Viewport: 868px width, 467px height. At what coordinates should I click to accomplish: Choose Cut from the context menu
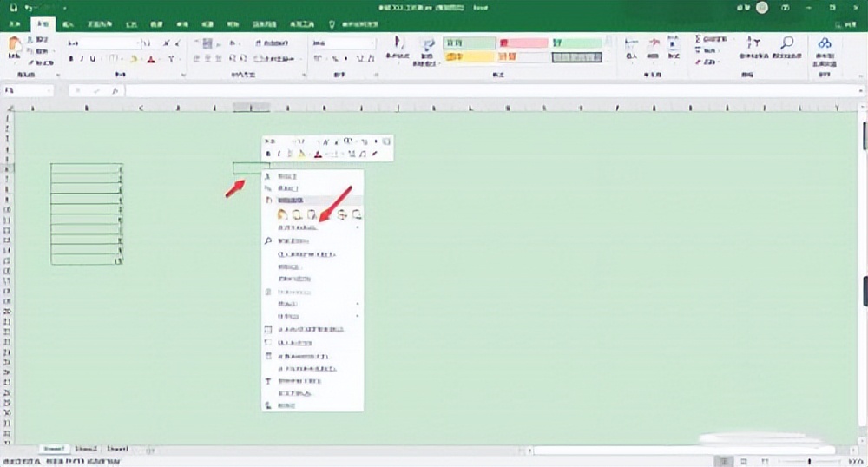point(312,176)
